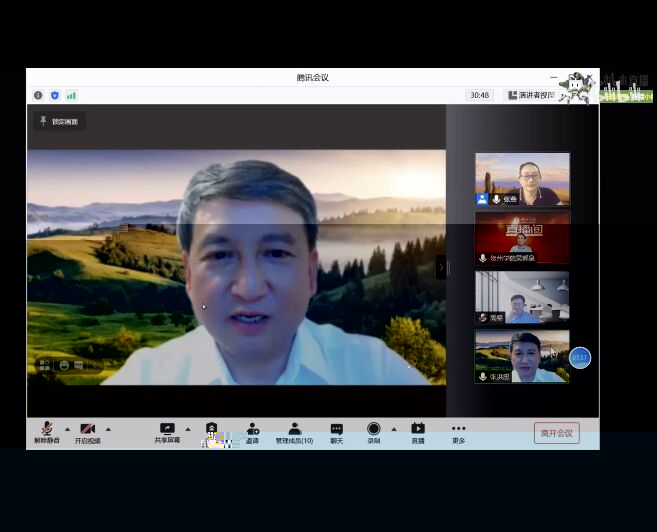Minimize the Tencent Meeting window

554,77
